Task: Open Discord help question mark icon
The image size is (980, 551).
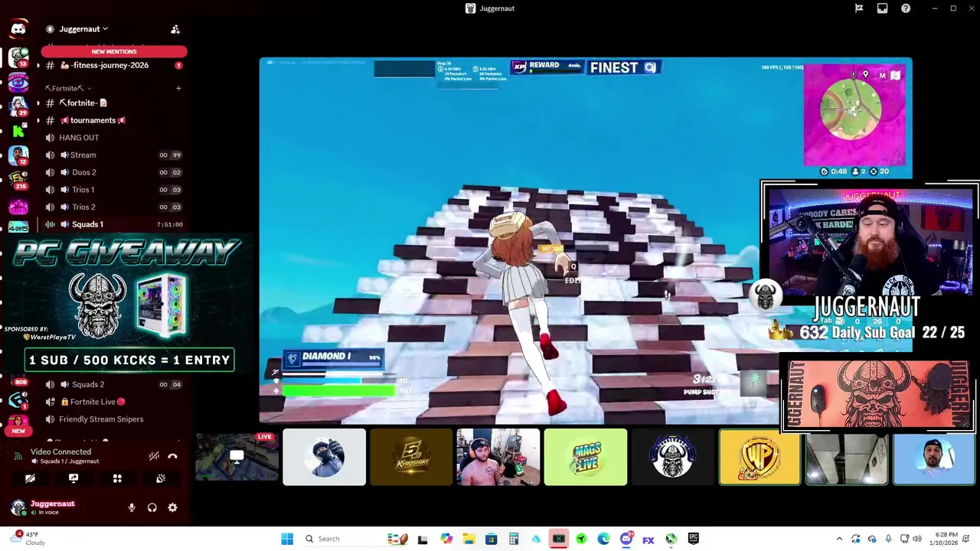Action: 906,8
